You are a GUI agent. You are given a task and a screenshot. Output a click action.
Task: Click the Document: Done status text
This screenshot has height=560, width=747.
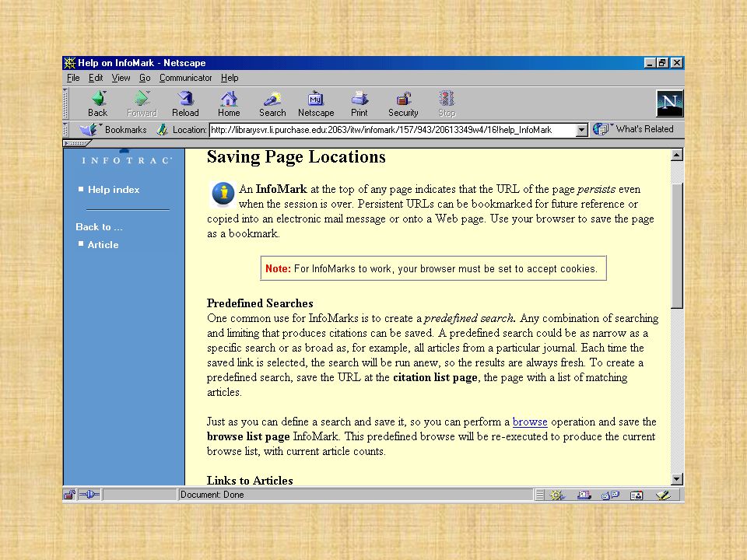click(212, 495)
